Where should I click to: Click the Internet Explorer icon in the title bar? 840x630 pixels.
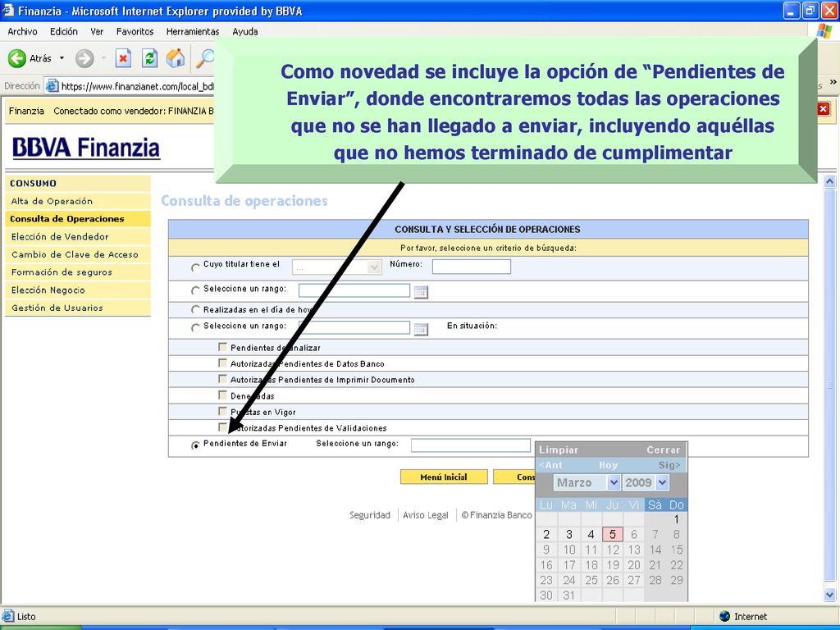(x=7, y=10)
